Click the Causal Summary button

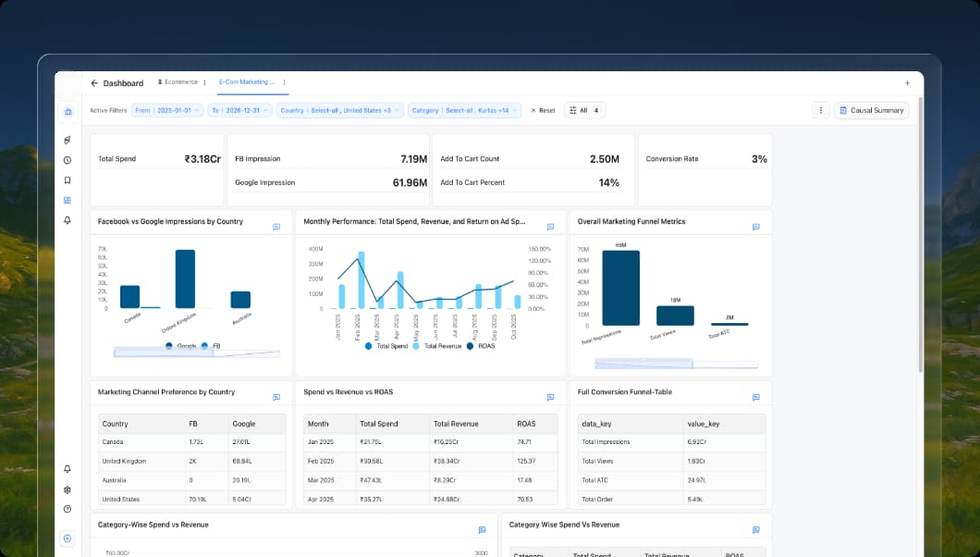click(x=870, y=110)
